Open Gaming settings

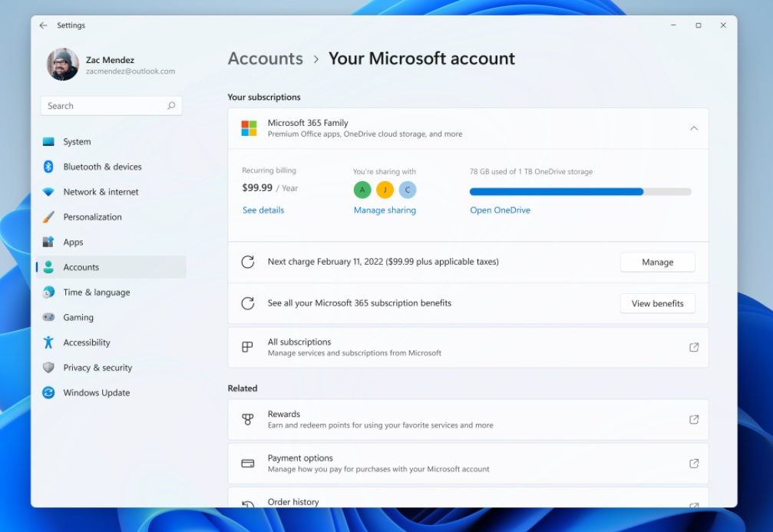point(78,317)
